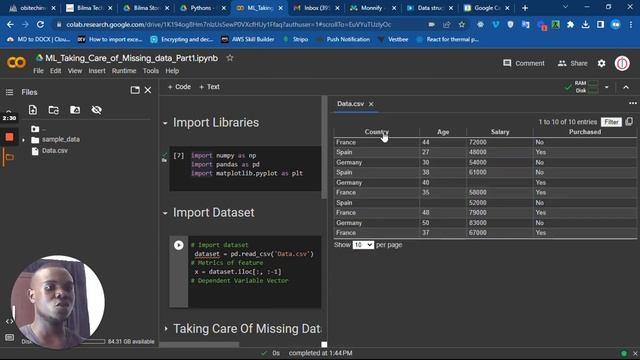The image size is (640, 360).
Task: Click the notebook horizontal scrollbar
Action: point(199,344)
